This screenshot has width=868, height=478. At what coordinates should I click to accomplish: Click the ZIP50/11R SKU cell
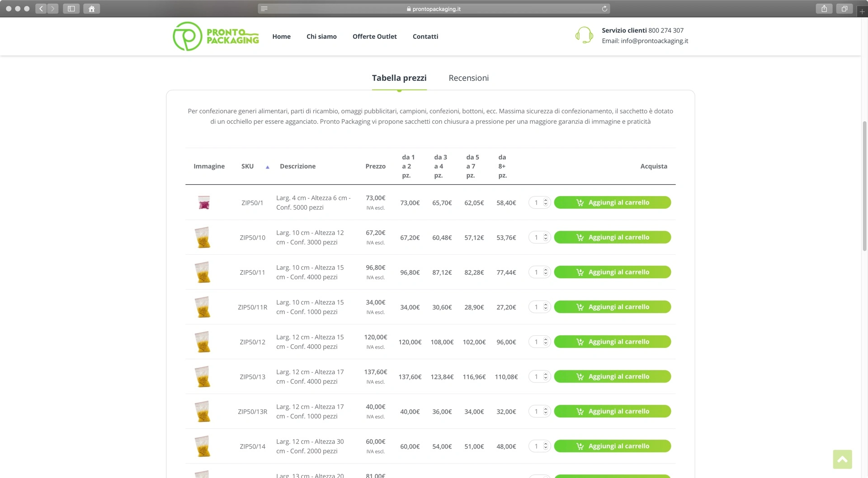tap(252, 307)
